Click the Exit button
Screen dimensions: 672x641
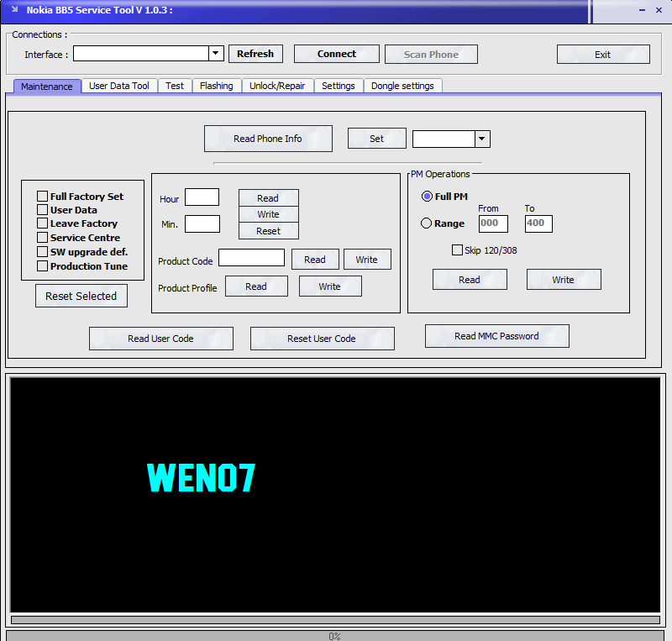tap(603, 55)
